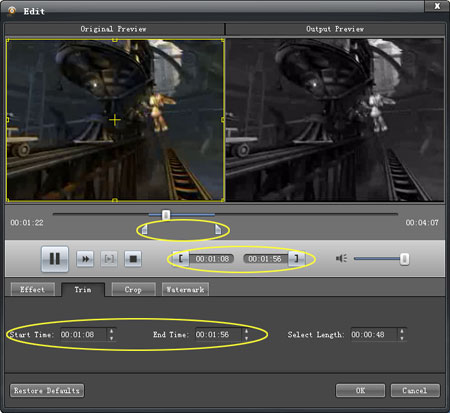450x413 pixels.
Task: Click the volume slider handle
Action: tap(404, 259)
